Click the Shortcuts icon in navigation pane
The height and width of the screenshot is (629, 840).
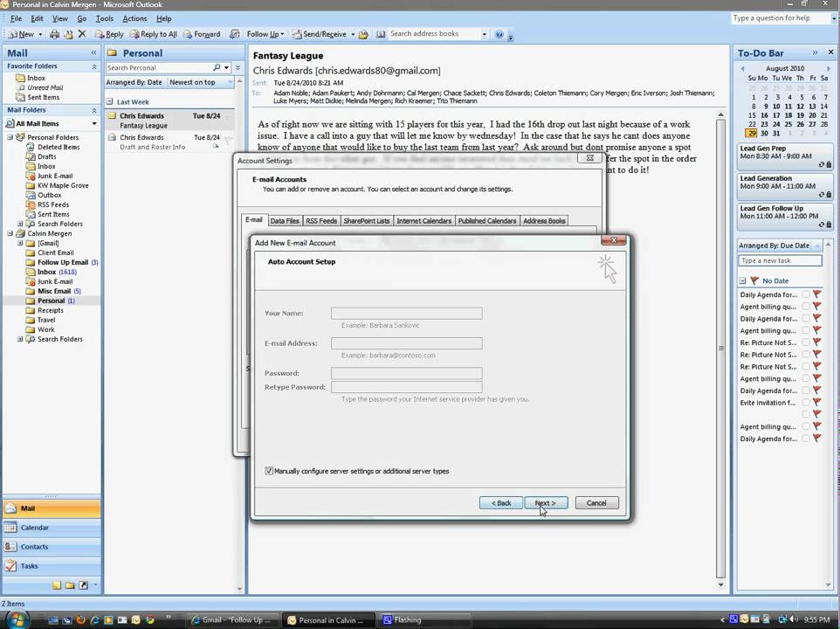pyautogui.click(x=84, y=585)
